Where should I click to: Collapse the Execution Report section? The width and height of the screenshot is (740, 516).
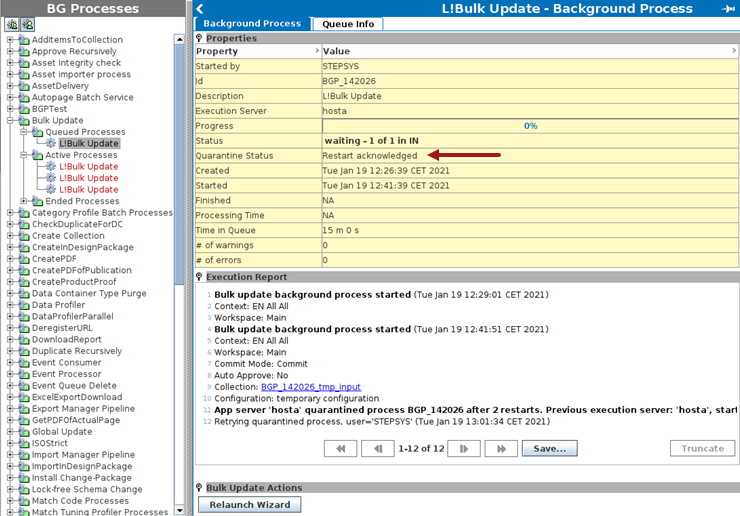[x=199, y=277]
